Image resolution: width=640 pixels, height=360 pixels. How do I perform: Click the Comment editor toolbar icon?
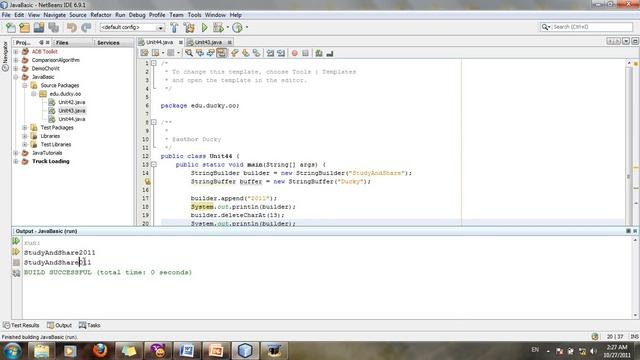click(x=319, y=53)
